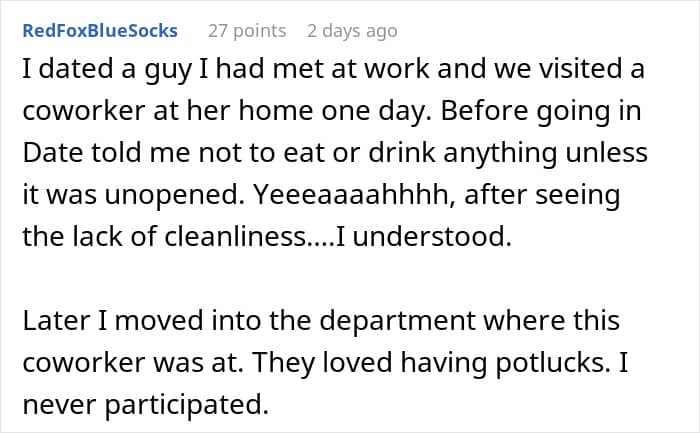Click the first line starting 'I dated a guy'
Image resolution: width=700 pixels, height=433 pixels.
coord(333,69)
